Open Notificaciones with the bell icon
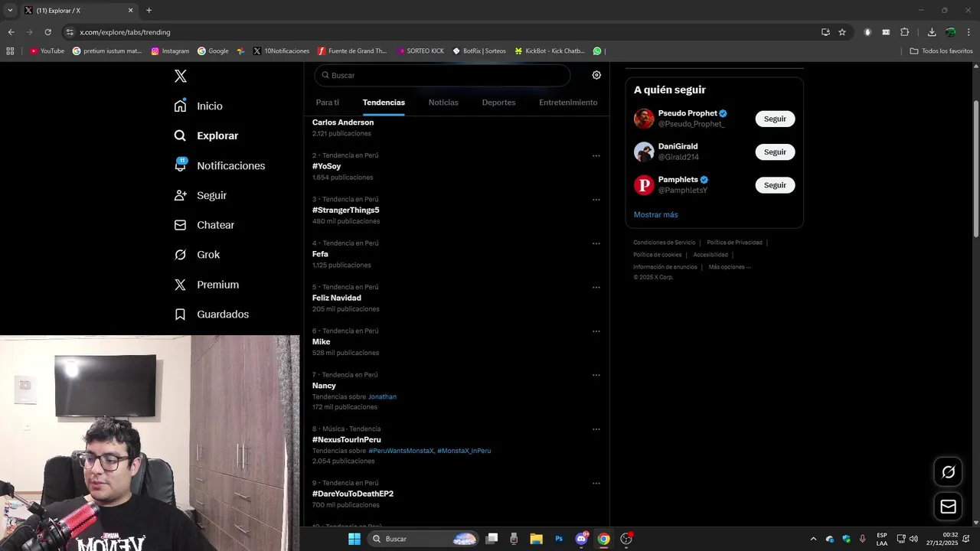This screenshot has height=551, width=980. pos(219,165)
